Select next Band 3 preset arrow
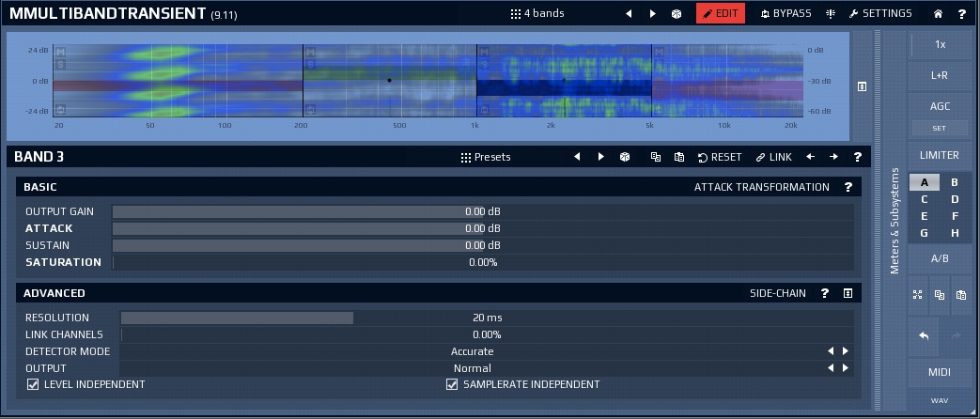Viewport: 980px width, 419px height. [x=600, y=157]
